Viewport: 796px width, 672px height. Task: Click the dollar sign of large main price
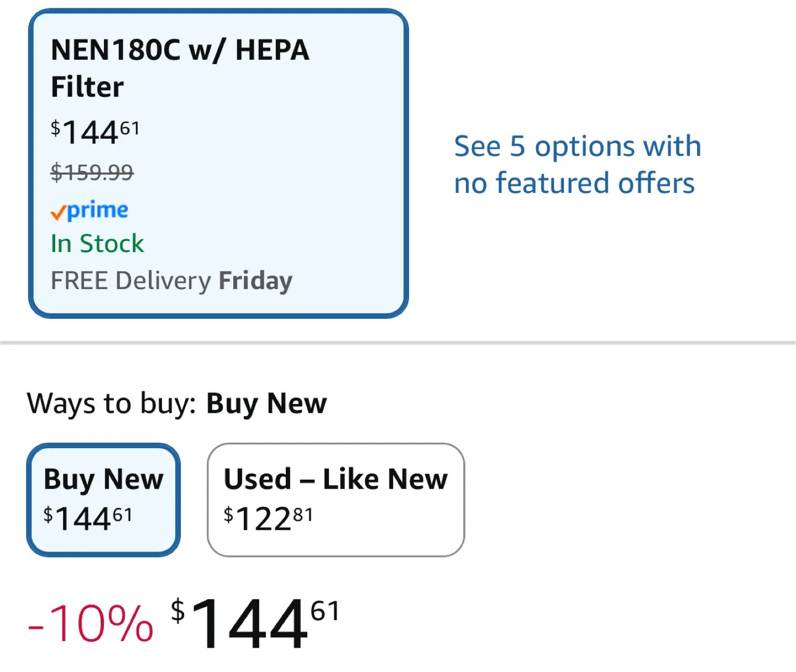(177, 611)
